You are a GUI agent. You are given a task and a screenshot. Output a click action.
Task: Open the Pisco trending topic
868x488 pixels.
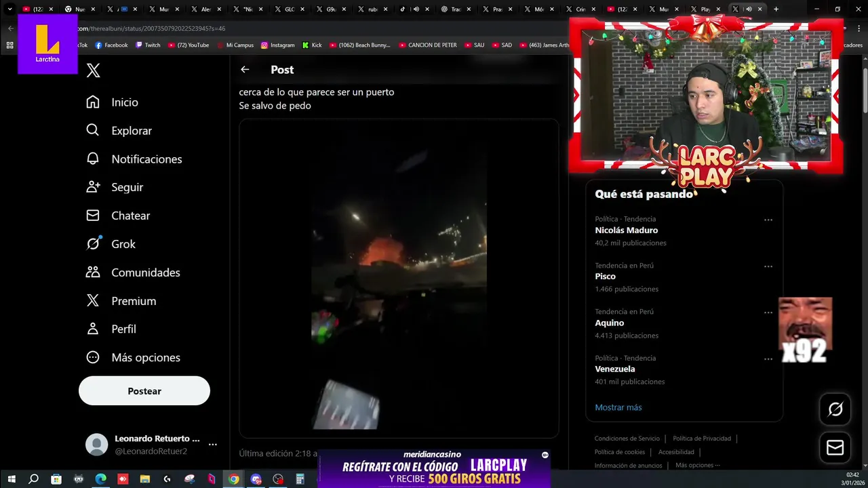pos(605,277)
